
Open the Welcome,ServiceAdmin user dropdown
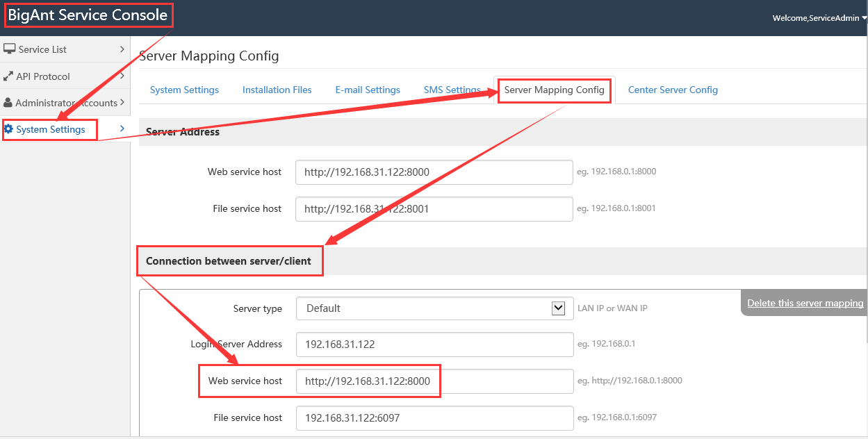(819, 18)
